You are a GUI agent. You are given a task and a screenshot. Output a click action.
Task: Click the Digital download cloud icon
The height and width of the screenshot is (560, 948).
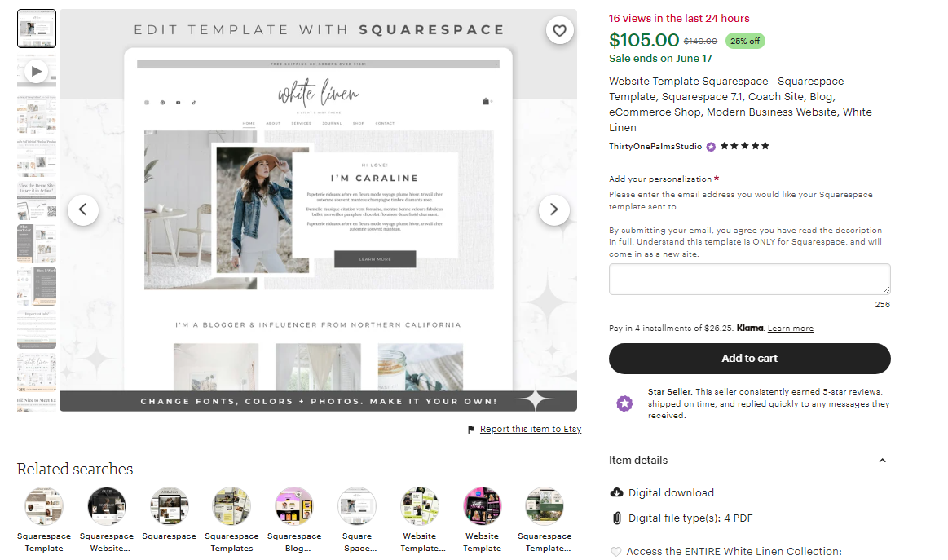point(616,492)
